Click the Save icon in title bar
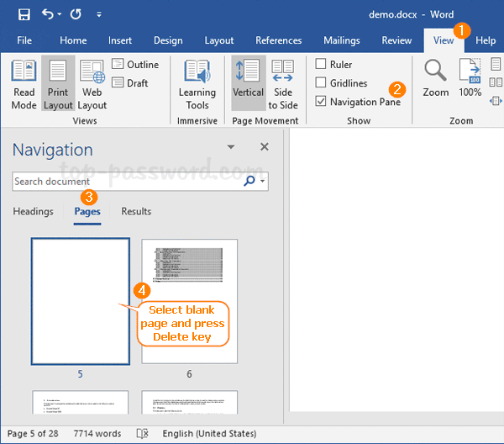The image size is (504, 444). 24,14
